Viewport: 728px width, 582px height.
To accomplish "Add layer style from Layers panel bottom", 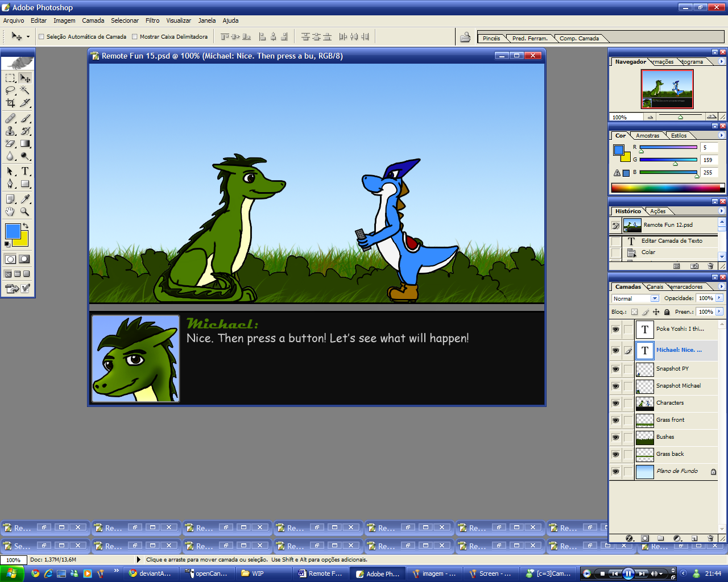I will point(629,538).
